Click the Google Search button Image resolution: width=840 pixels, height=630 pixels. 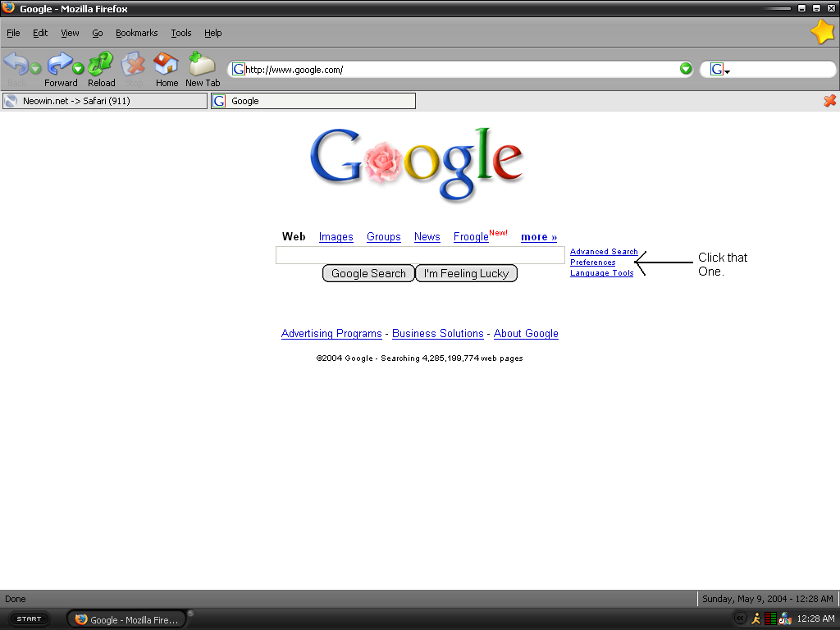tap(368, 273)
